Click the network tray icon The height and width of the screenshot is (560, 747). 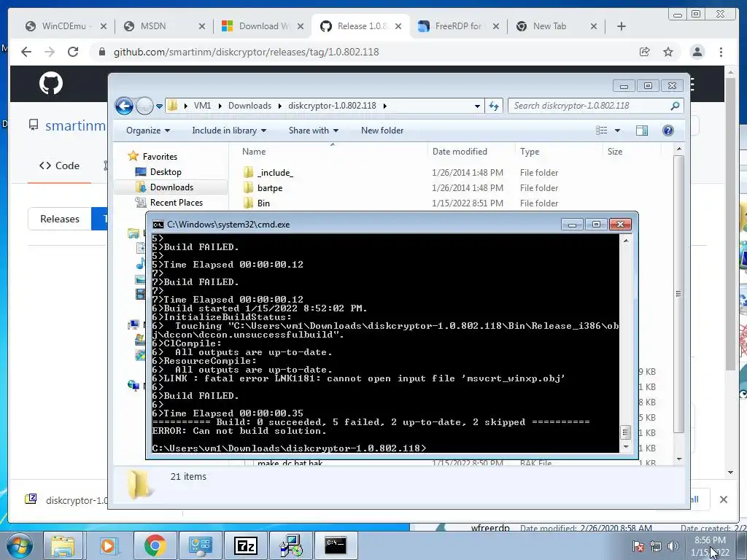[x=656, y=546]
